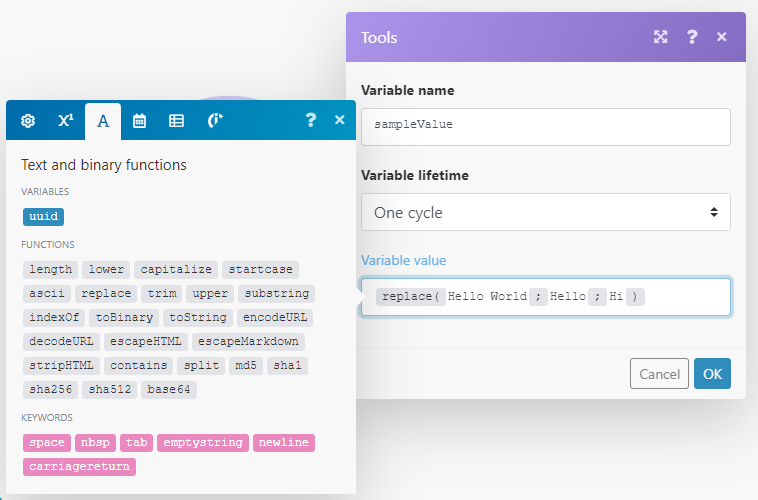Viewport: 758px width, 500px height.
Task: Open help in the functions panel
Action: [x=310, y=120]
